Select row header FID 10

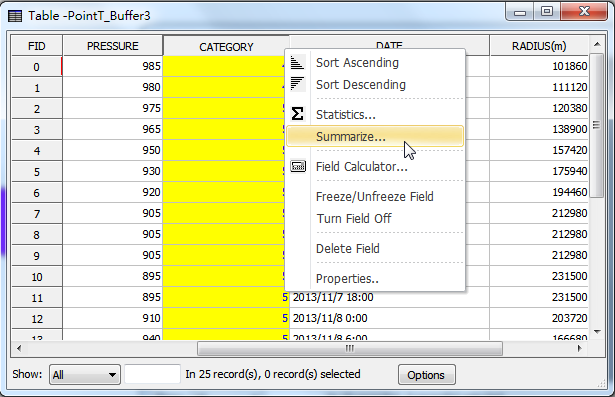click(x=36, y=277)
